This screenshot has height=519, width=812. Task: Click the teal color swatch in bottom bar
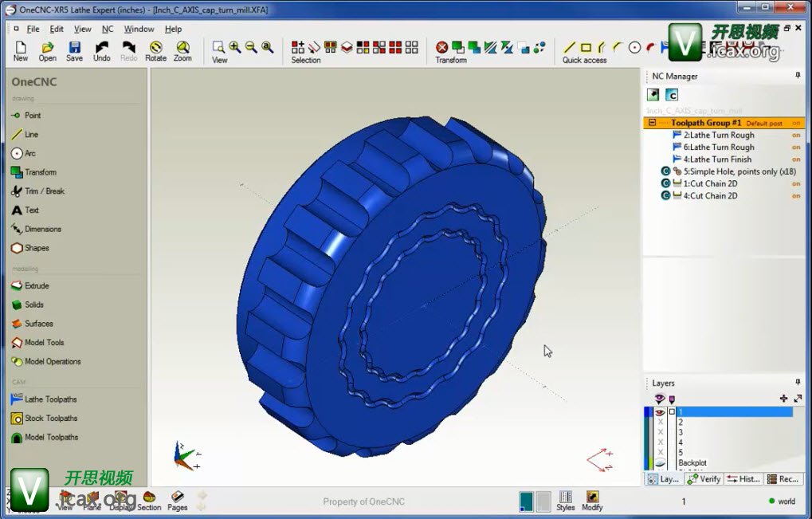pos(526,501)
